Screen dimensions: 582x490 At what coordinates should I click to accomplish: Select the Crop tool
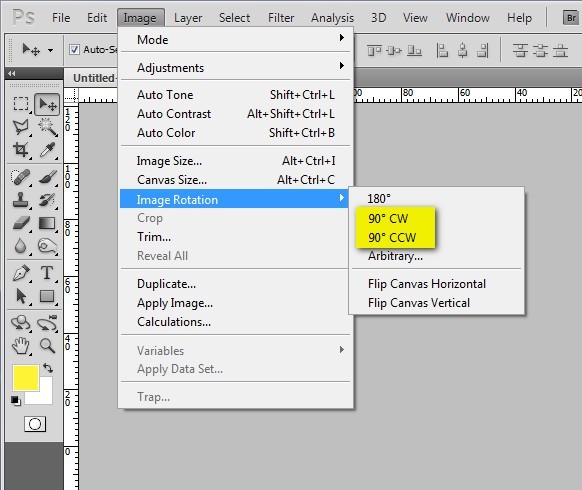click(21, 150)
